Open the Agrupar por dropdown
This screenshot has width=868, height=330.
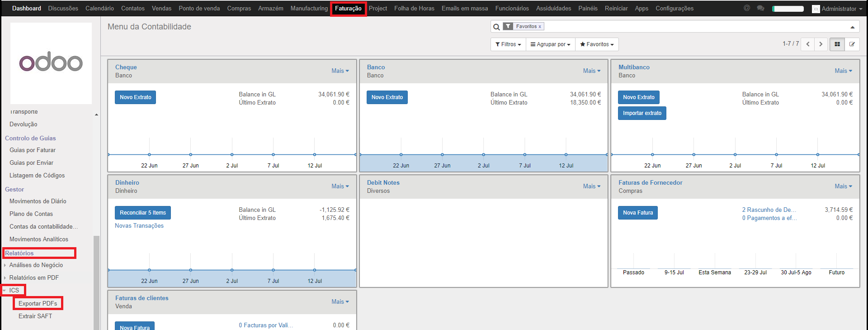click(x=550, y=44)
